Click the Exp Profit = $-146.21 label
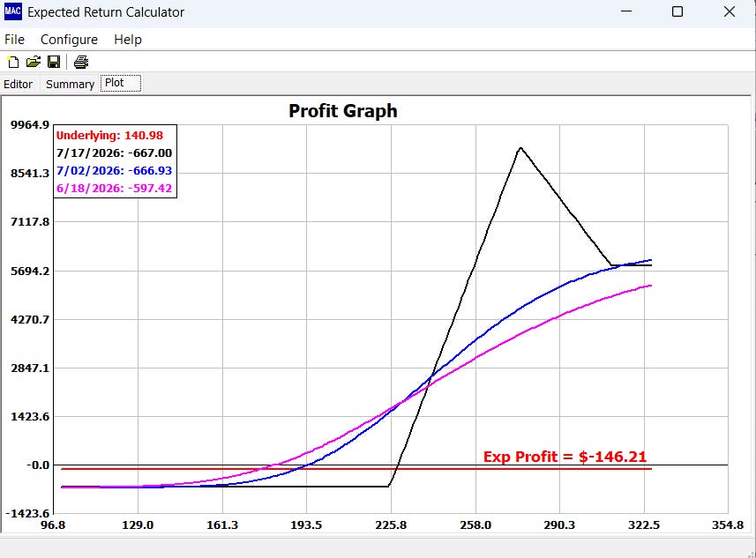 565,457
